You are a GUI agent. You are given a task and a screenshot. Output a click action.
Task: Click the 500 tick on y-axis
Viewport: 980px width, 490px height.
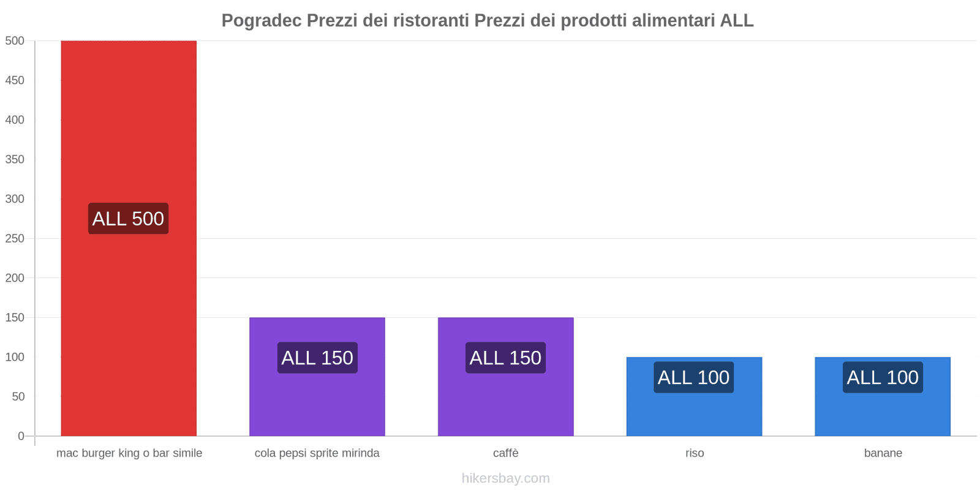(15, 41)
